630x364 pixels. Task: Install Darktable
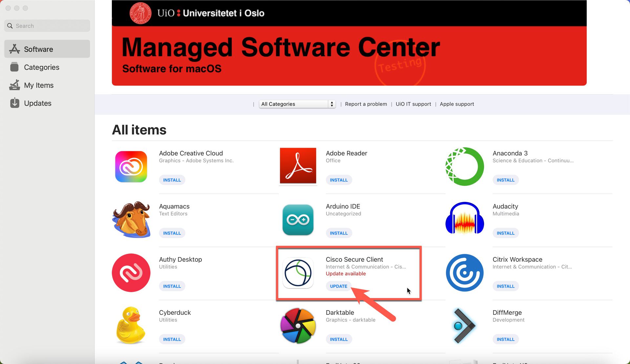(x=339, y=339)
